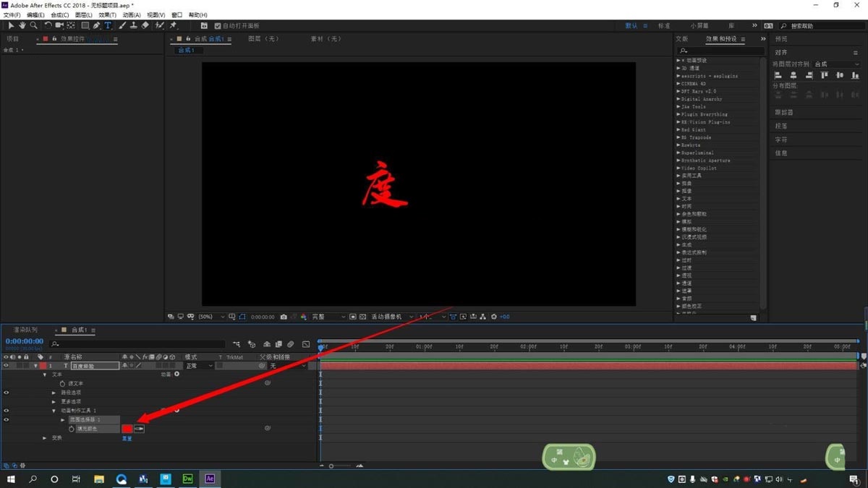Hide layer 1 using its eye icon
This screenshot has height=488, width=868.
(x=7, y=366)
